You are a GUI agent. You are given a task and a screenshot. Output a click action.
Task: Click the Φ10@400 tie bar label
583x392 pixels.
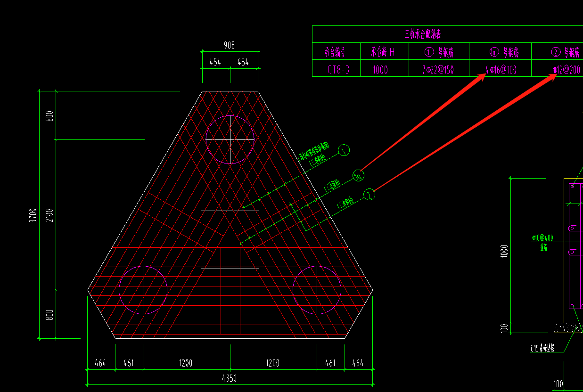[x=543, y=238]
